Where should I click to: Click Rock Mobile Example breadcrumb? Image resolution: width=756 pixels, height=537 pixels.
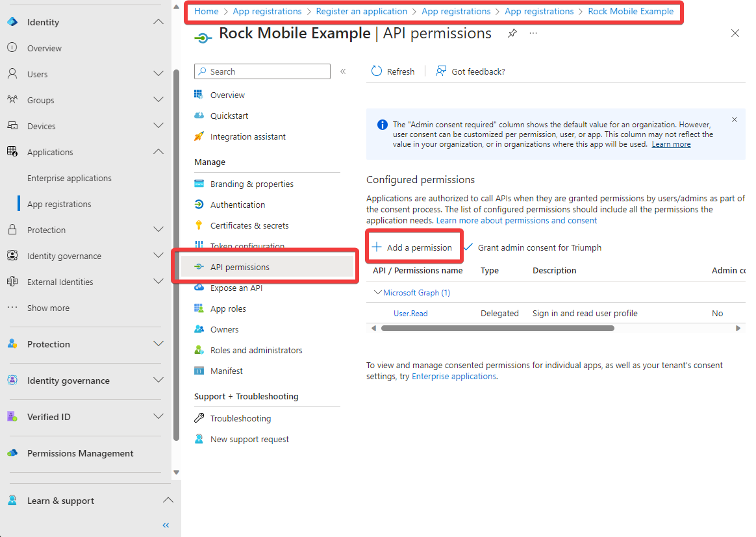(x=631, y=11)
